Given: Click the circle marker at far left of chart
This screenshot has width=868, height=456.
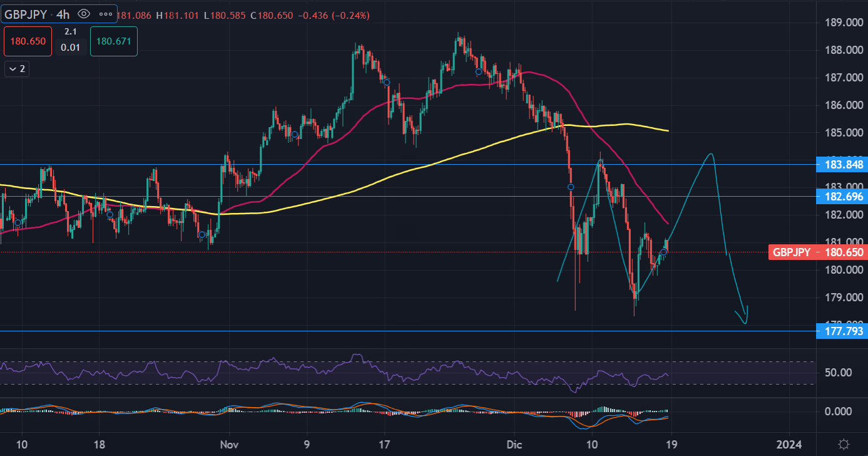Looking at the screenshot, I should (x=18, y=222).
